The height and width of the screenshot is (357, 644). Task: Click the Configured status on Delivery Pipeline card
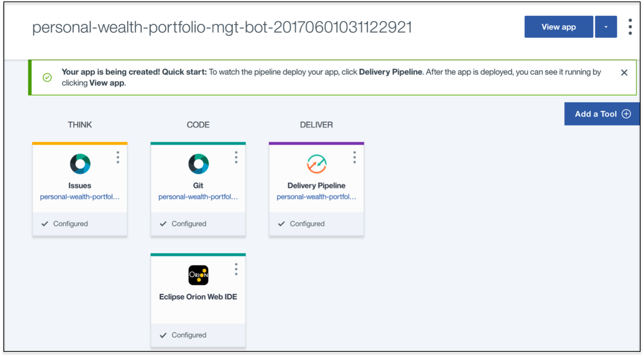301,224
